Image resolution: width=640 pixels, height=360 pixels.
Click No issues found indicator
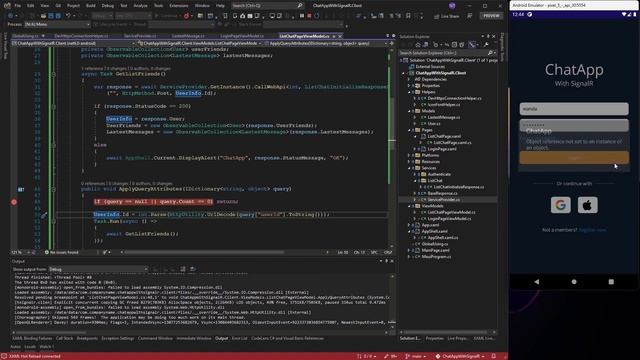61,252
